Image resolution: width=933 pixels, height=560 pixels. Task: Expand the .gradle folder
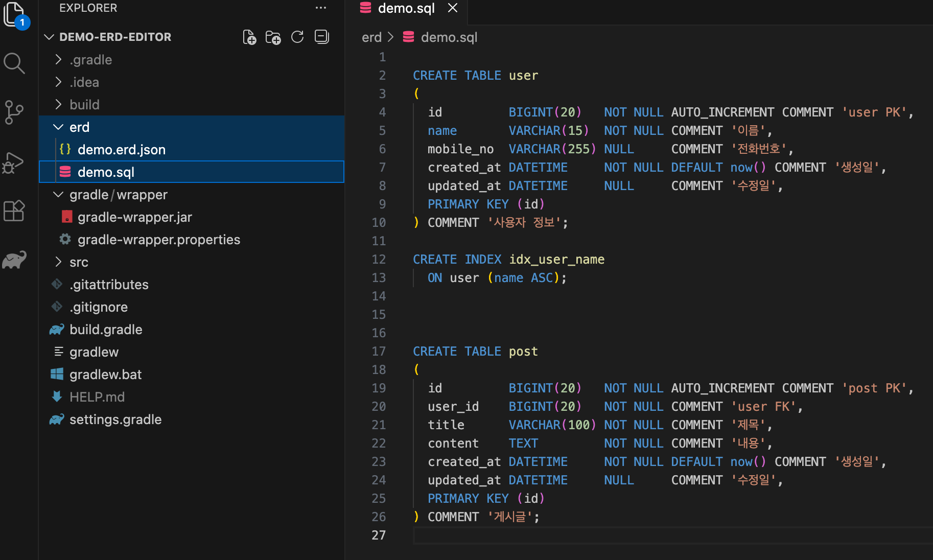(90, 60)
